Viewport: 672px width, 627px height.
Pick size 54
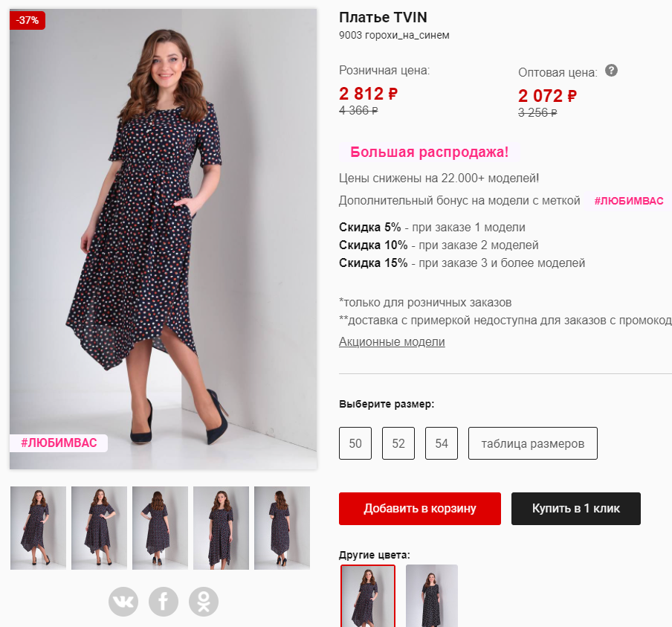pos(442,443)
